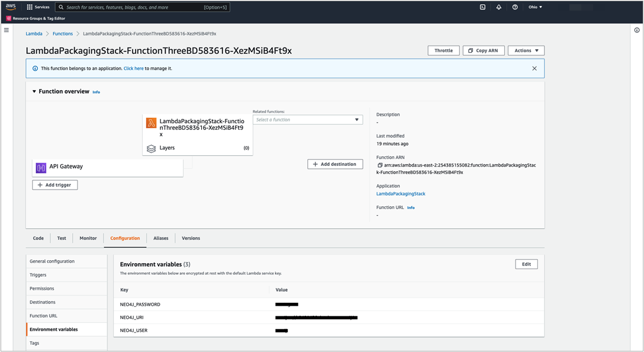Viewport: 644px width, 352px height.
Task: Click the Throttle button
Action: (x=443, y=50)
